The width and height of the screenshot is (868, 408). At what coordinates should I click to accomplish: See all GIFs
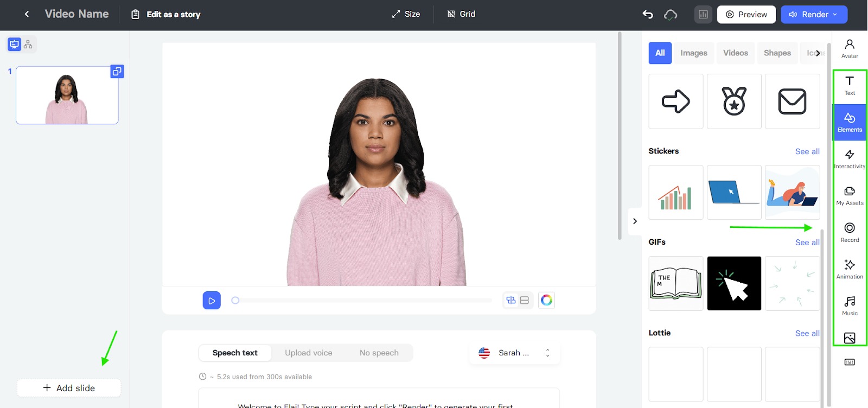point(807,243)
